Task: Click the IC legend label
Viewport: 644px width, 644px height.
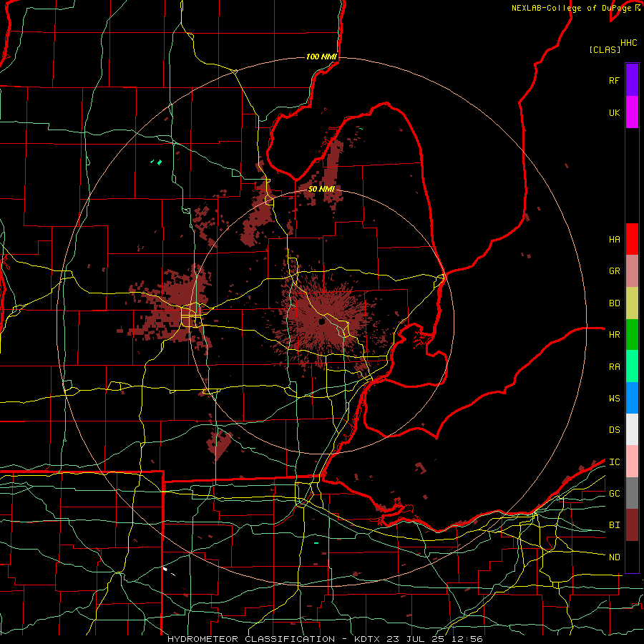Action: (x=614, y=462)
